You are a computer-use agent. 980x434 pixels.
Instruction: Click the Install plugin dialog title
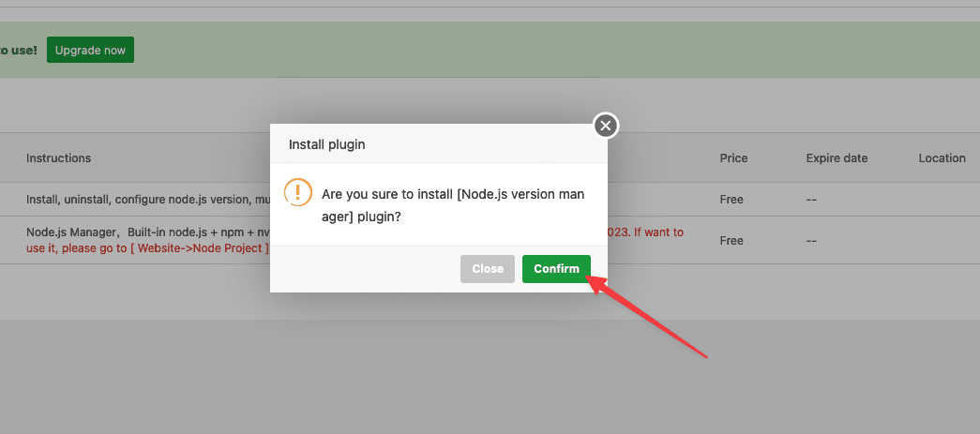coord(326,145)
